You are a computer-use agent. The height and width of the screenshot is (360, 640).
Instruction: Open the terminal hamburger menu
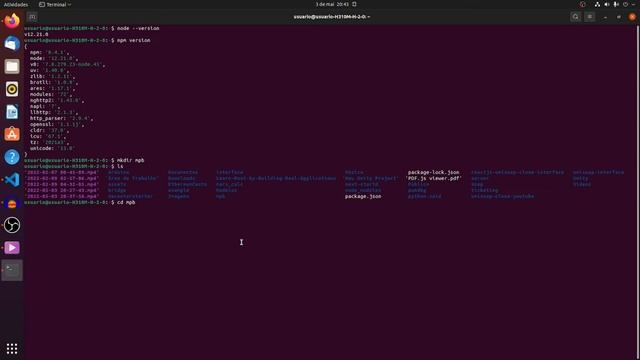pos(590,17)
